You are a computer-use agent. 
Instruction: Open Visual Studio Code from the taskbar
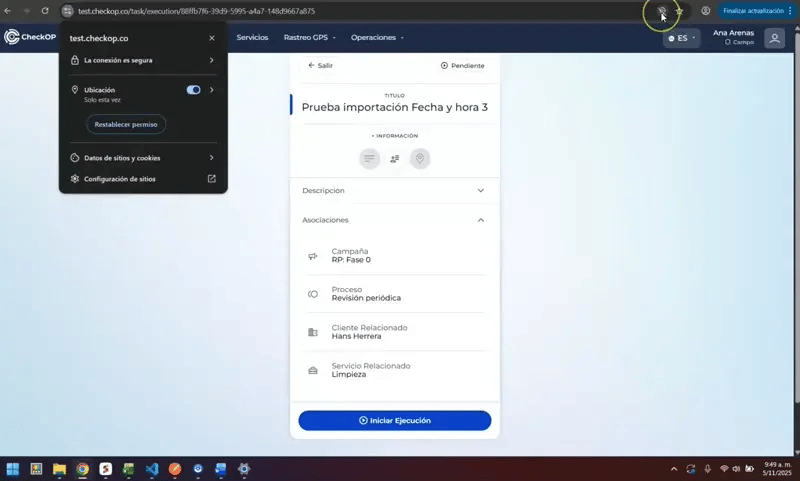(x=151, y=469)
